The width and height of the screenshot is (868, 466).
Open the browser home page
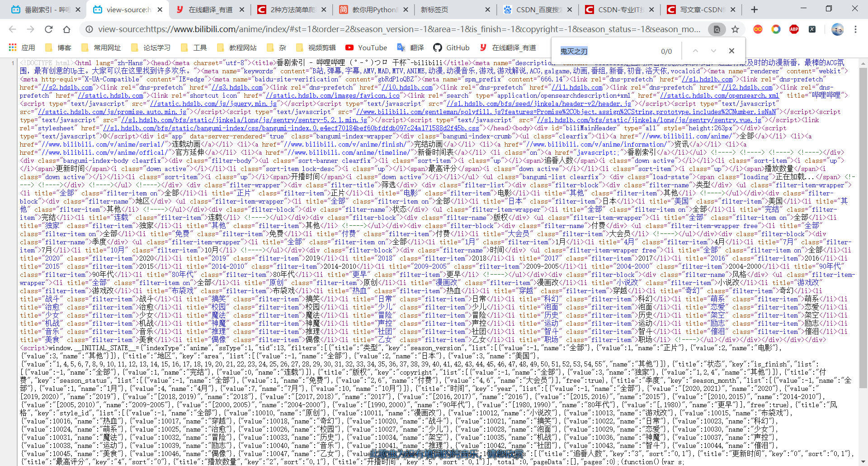[66, 29]
